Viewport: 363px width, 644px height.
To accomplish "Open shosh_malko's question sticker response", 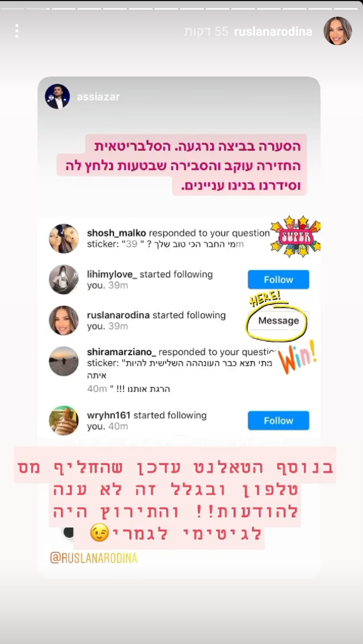I will click(x=178, y=238).
